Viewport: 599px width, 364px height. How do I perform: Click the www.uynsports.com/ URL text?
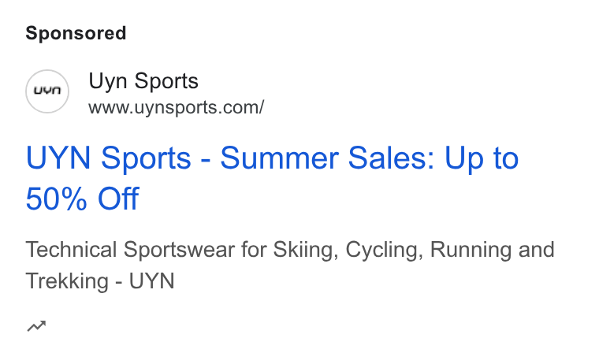tap(176, 107)
